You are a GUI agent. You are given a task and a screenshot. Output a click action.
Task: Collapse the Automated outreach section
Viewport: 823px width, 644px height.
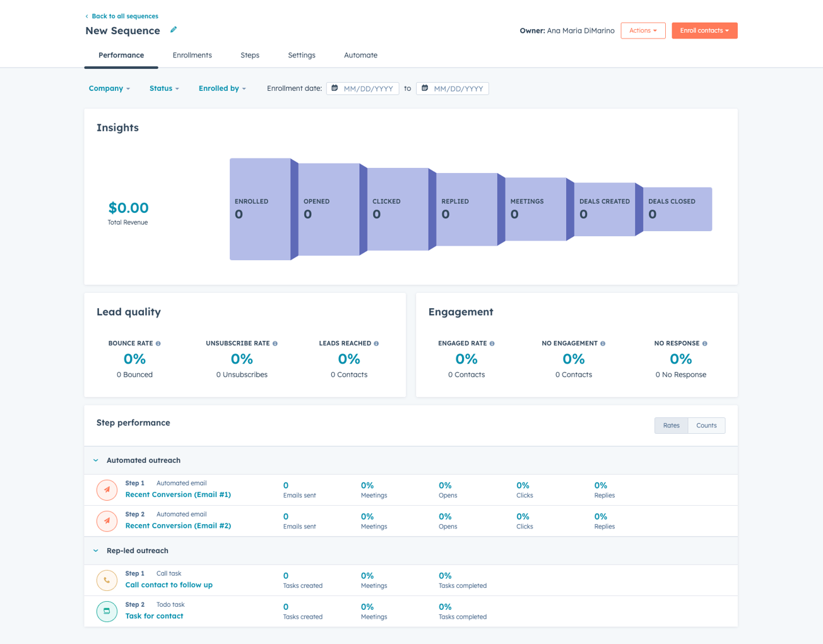(x=95, y=460)
